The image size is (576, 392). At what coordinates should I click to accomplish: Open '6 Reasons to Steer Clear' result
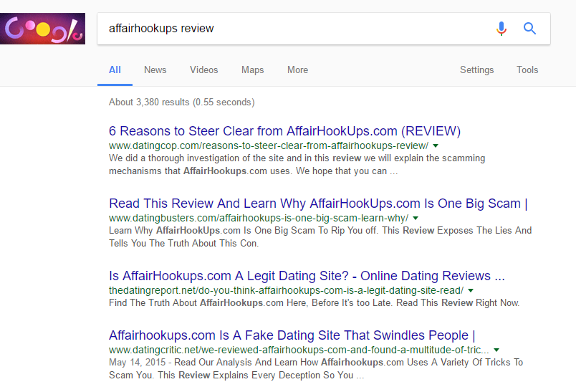click(284, 131)
